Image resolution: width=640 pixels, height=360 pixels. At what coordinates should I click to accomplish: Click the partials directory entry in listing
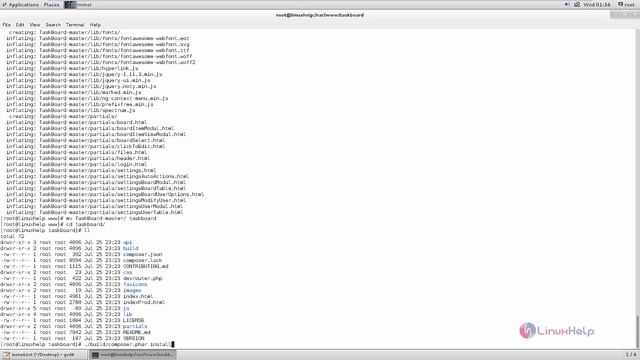click(x=135, y=327)
